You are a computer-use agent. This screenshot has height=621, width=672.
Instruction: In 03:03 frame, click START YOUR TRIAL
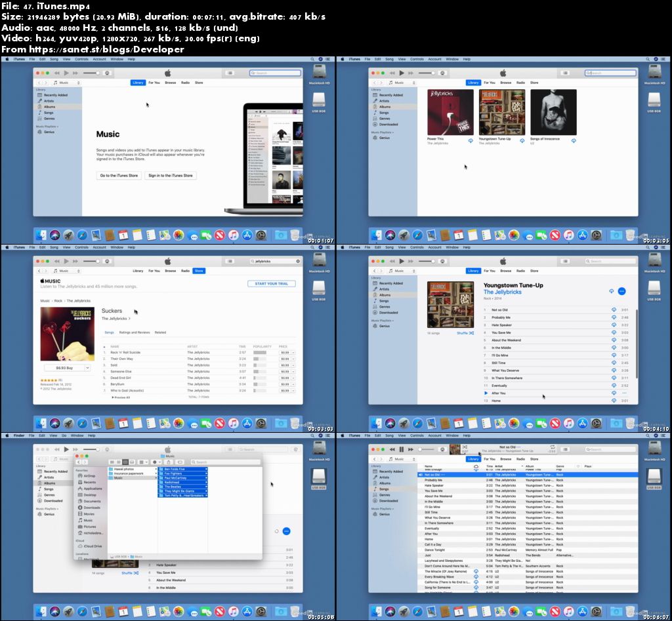coord(272,283)
